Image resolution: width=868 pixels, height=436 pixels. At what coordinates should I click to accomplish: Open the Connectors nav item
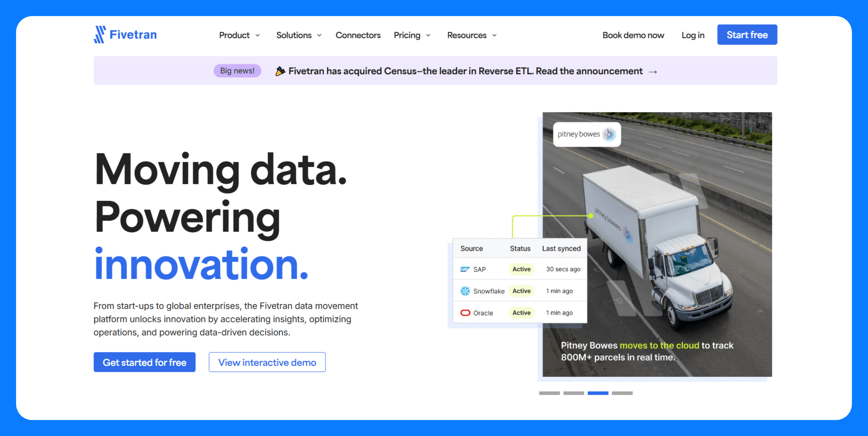coord(358,35)
